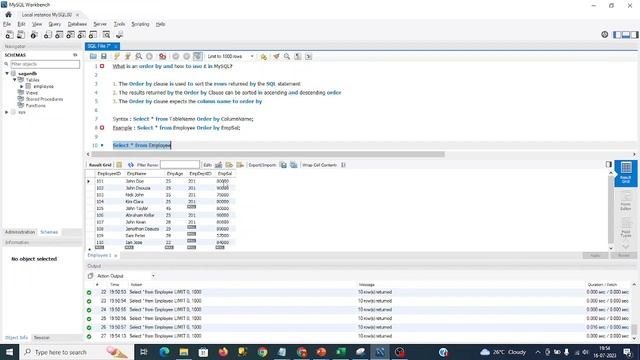This screenshot has height=360, width=640.
Task: Create a new function from main toolbar
Action: point(93,35)
